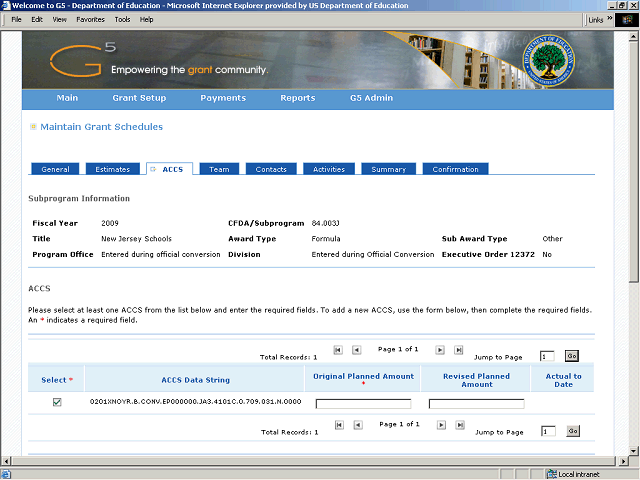Image resolution: width=640 pixels, height=480 pixels.
Task: Go to first page in bottom pager
Action: (x=339, y=425)
